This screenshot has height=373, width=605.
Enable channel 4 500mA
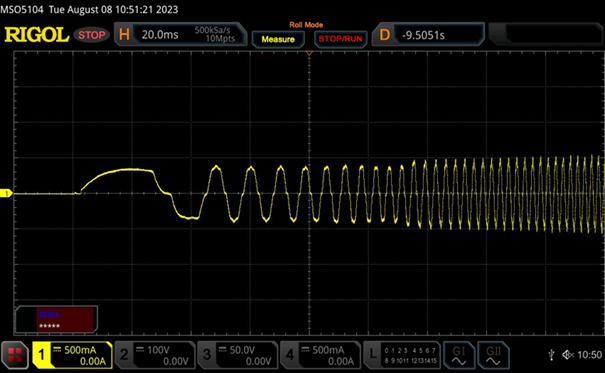pos(320,355)
